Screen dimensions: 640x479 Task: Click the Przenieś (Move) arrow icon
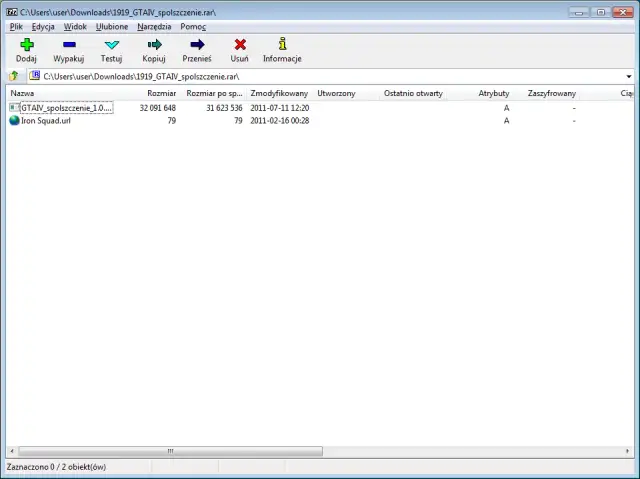pyautogui.click(x=197, y=45)
